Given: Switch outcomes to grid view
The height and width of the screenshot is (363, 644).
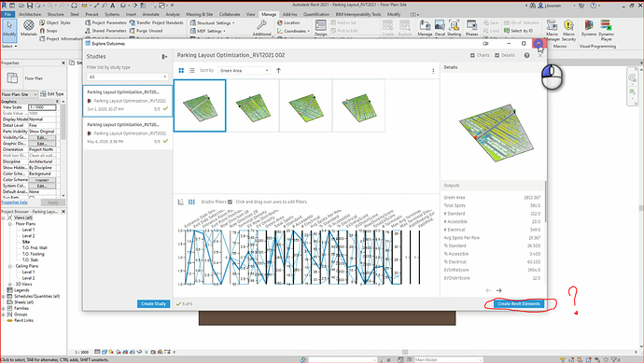Looking at the screenshot, I should point(181,71).
